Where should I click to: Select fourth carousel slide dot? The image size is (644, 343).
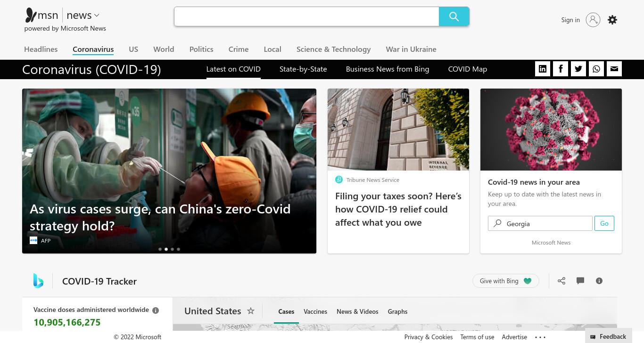tap(178, 249)
